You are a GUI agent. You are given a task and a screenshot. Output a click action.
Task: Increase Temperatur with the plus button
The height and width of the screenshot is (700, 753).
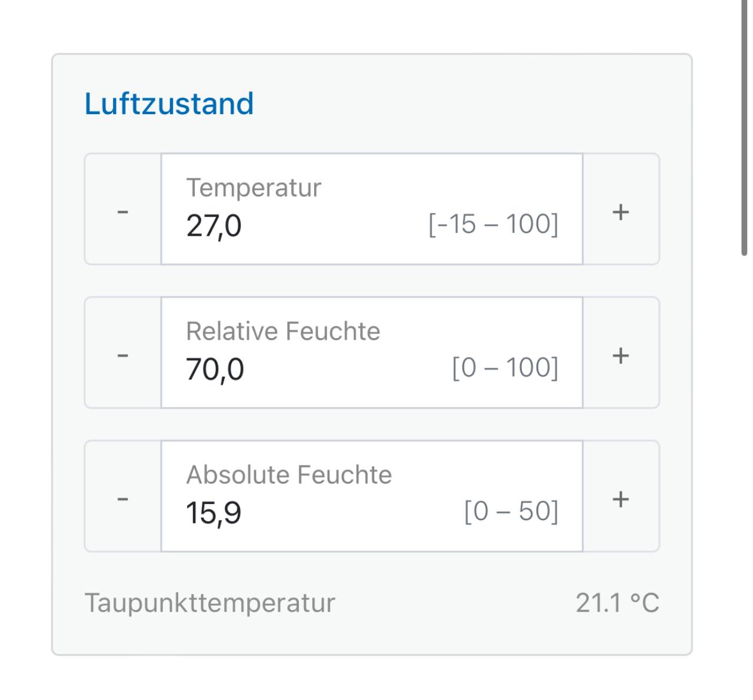click(x=621, y=210)
